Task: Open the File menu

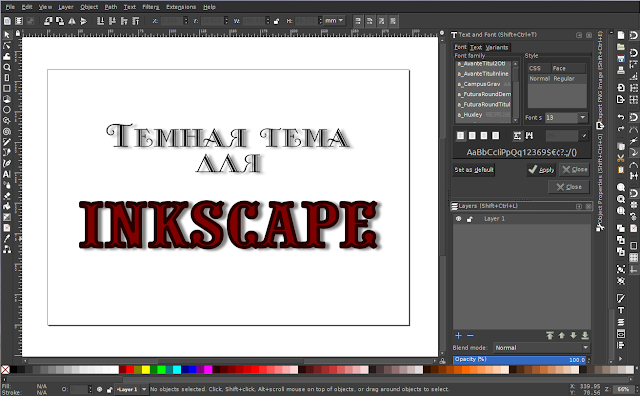Action: tap(10, 7)
